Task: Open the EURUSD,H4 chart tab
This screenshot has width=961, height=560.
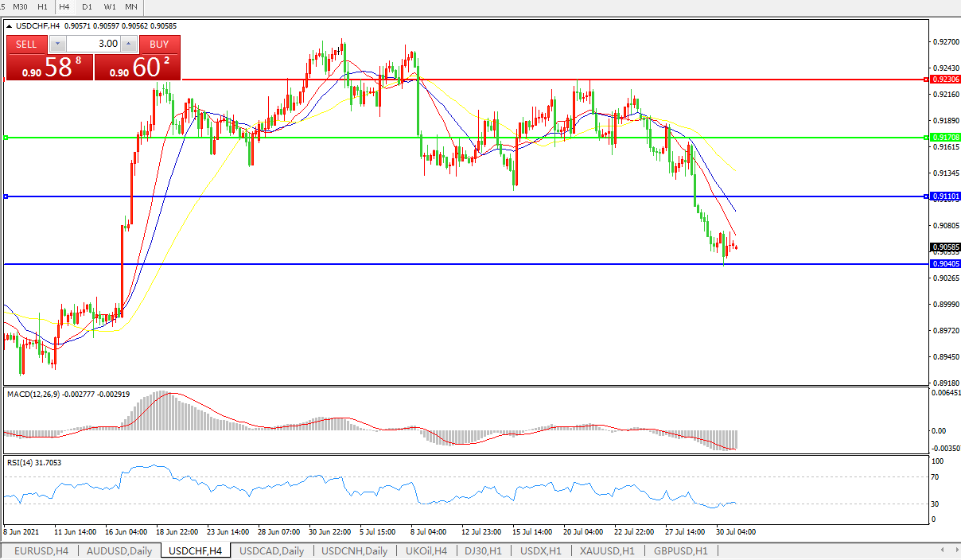Action: coord(41,550)
